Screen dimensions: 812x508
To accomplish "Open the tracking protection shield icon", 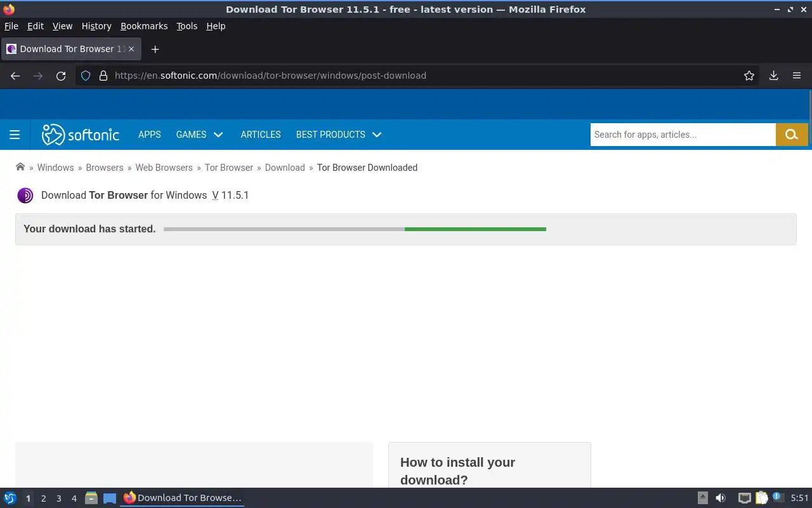I will click(86, 76).
